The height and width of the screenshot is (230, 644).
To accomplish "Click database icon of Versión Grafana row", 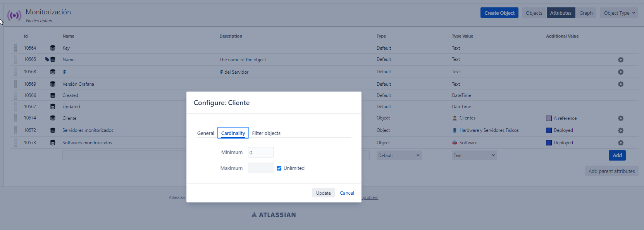I will point(53,84).
